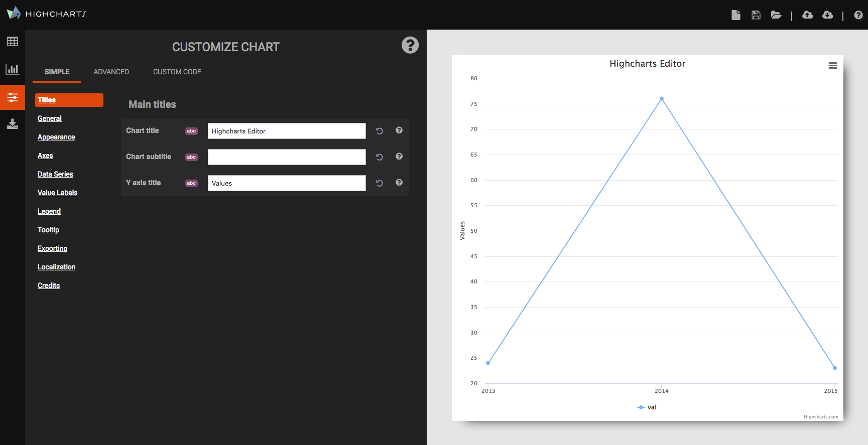Viewport: 868px width, 445px height.
Task: Open the Localization section
Action: 56,267
